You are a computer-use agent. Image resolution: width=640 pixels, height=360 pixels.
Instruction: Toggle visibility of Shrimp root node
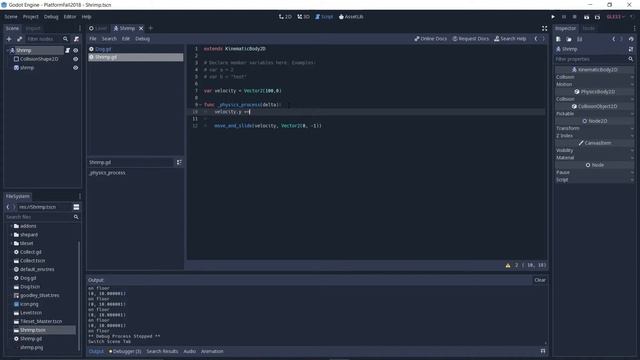point(76,50)
